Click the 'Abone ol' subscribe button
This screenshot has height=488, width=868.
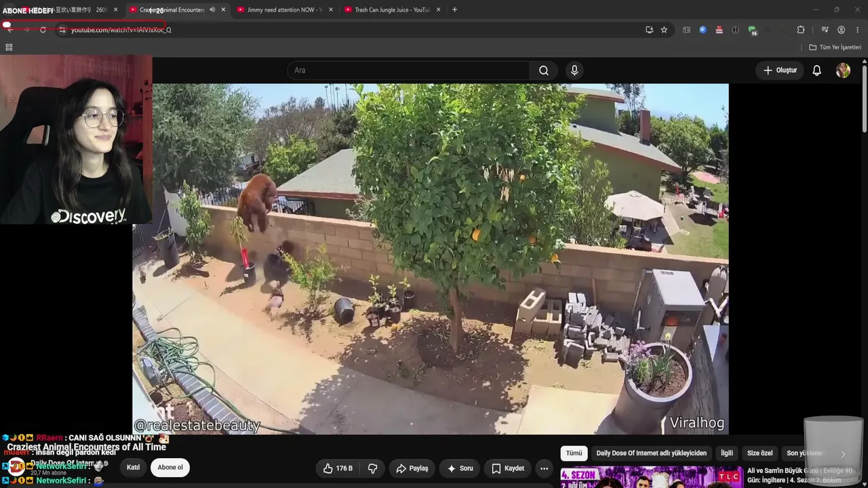(170, 468)
